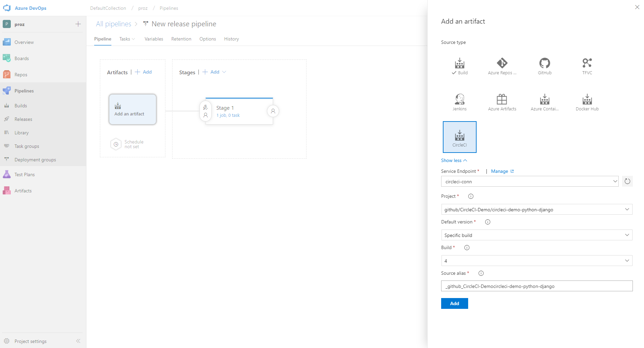Choose Azure Repos source type
Viewport: 644px width, 348px height.
click(x=502, y=66)
